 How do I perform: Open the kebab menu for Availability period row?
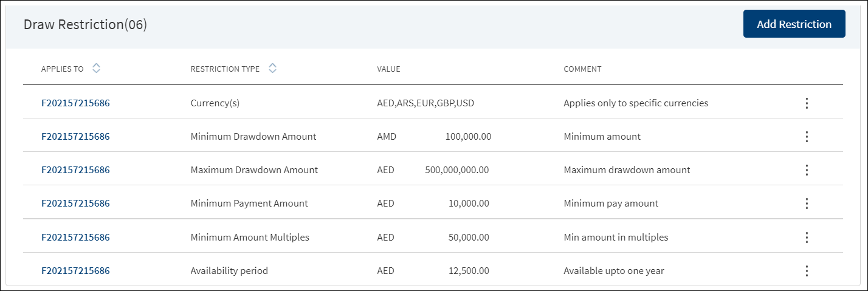[807, 271]
